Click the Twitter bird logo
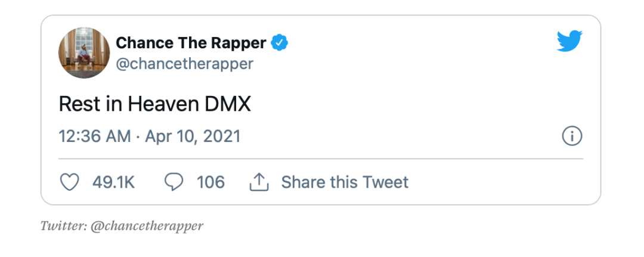644x257 pixels. [x=569, y=42]
